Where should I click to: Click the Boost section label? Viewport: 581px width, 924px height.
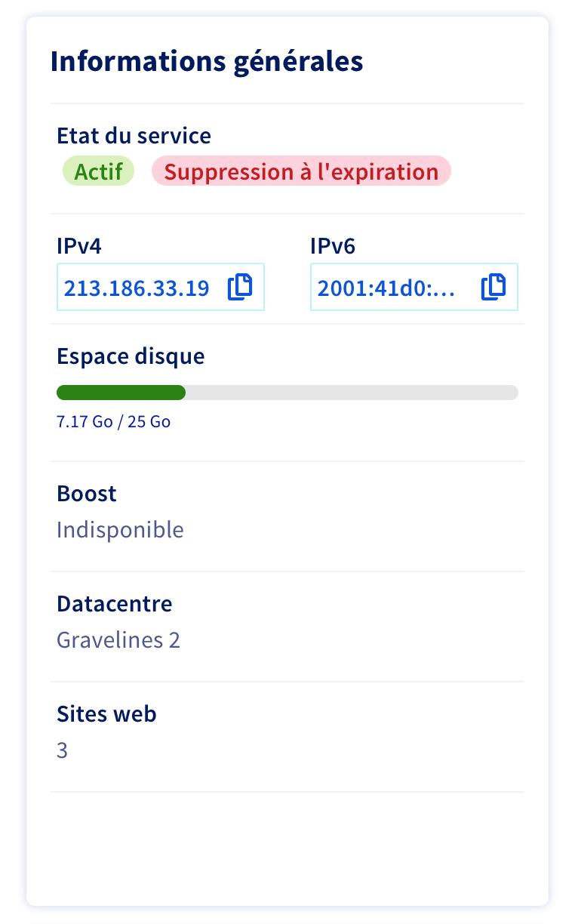[87, 494]
